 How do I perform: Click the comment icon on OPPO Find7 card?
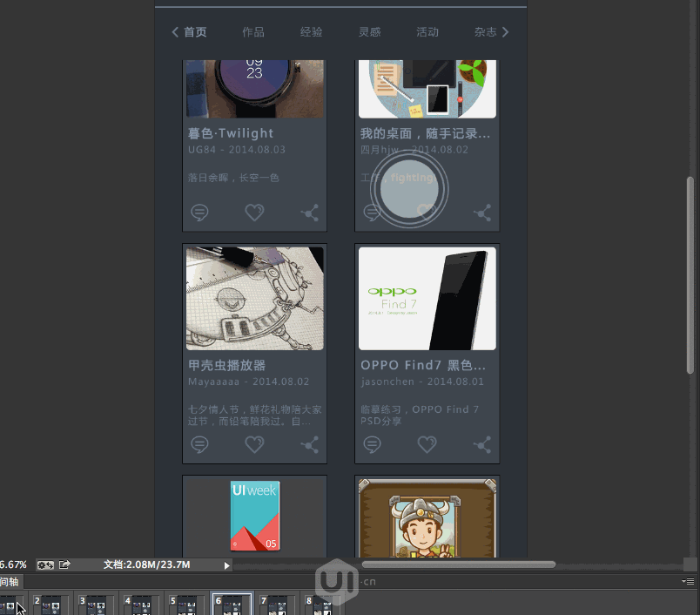point(372,444)
